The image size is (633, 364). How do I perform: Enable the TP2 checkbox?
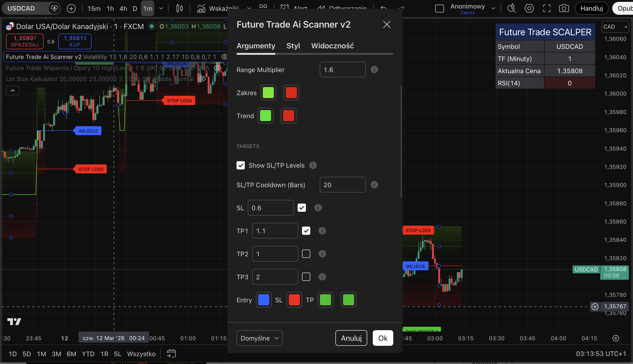coord(306,254)
